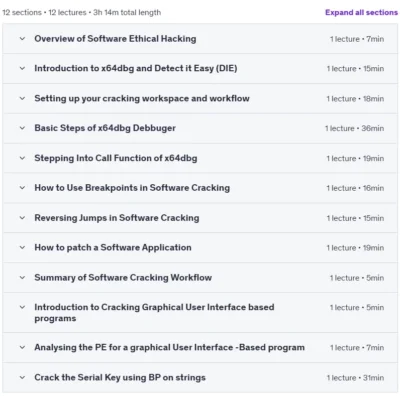This screenshot has height=396, width=400.
Task: Expand chevron for How to Use Breakpoints
Action: (22, 188)
